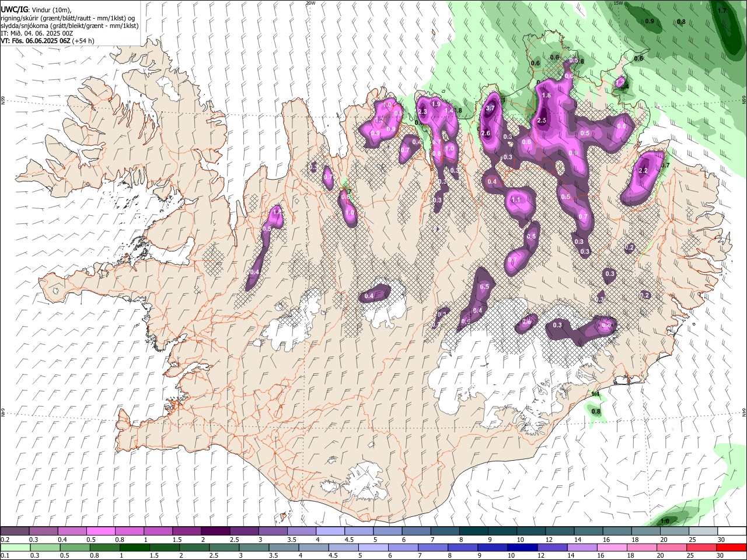
Task: Click the 'IT: Mið. 04. 06. 2025 00Z' line
Action: click(37, 33)
